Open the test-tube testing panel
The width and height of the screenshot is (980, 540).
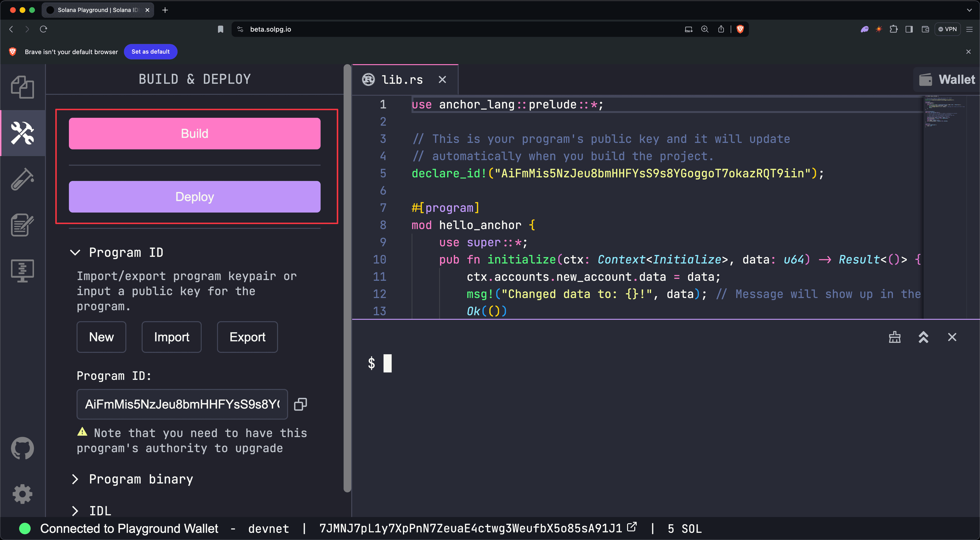[x=22, y=179]
